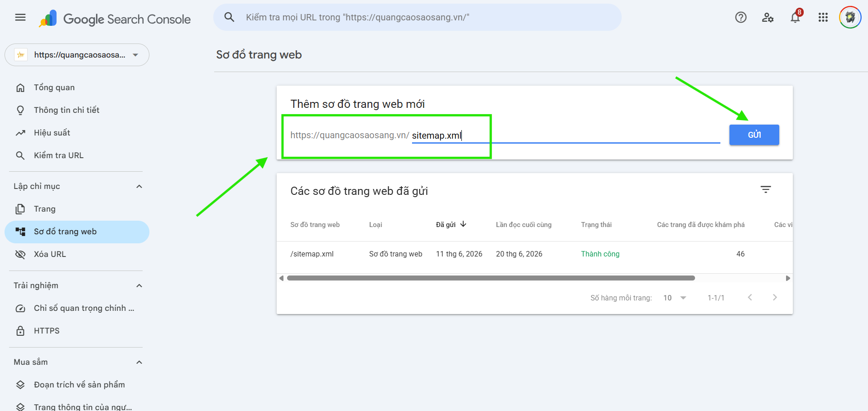Open Thông tin chi tiết in sidebar

click(77, 110)
